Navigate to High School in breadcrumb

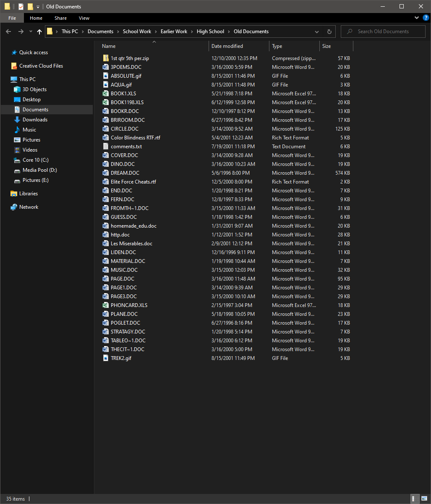pos(210,31)
